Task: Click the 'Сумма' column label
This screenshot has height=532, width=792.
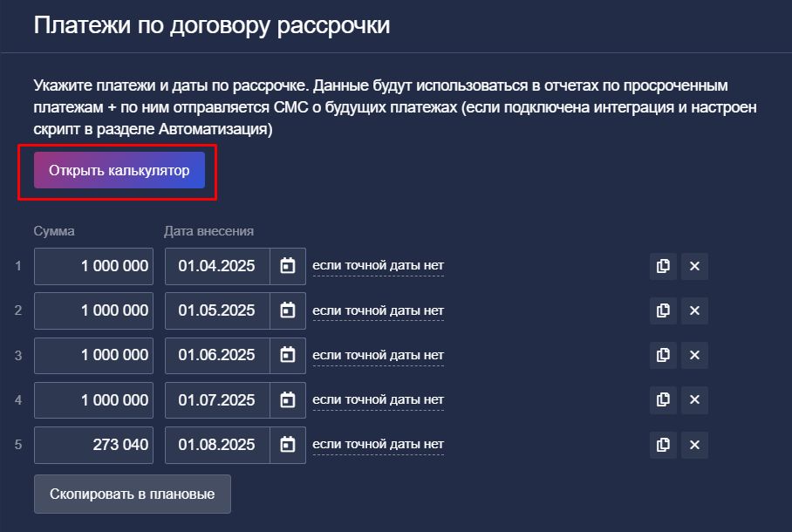Action: [54, 231]
